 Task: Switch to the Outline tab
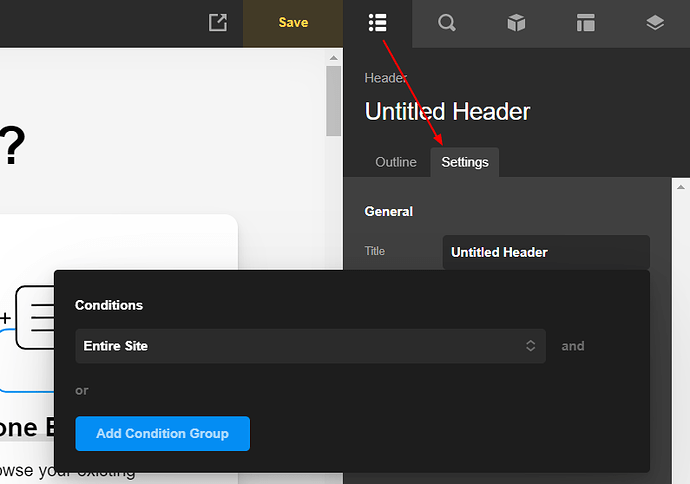[x=396, y=162]
